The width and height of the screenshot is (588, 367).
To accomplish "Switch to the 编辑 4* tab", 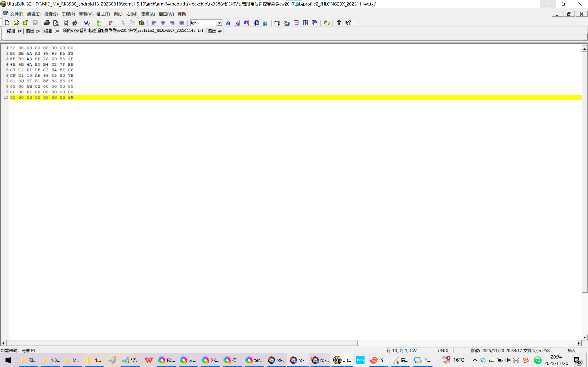I will pyautogui.click(x=215, y=31).
